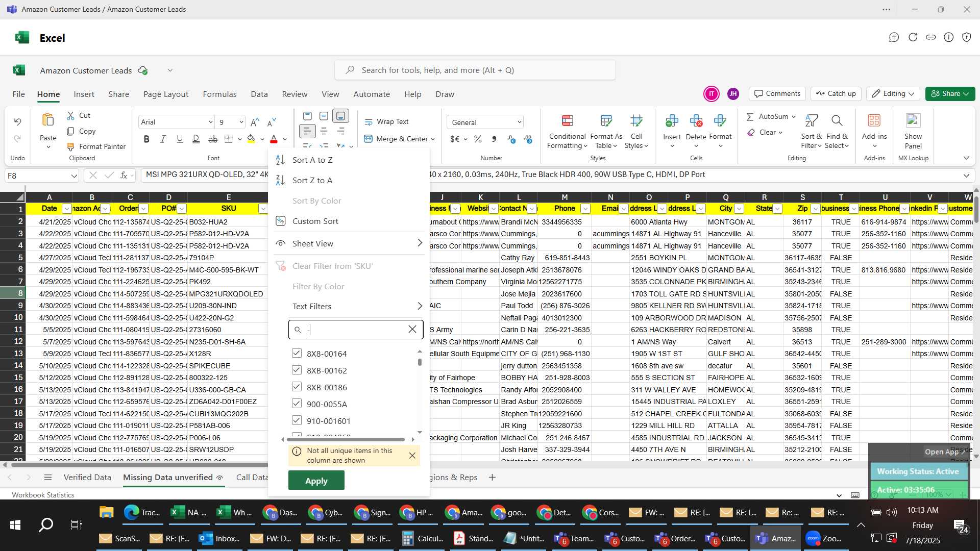
Task: Click the filter search input field
Action: click(x=355, y=330)
